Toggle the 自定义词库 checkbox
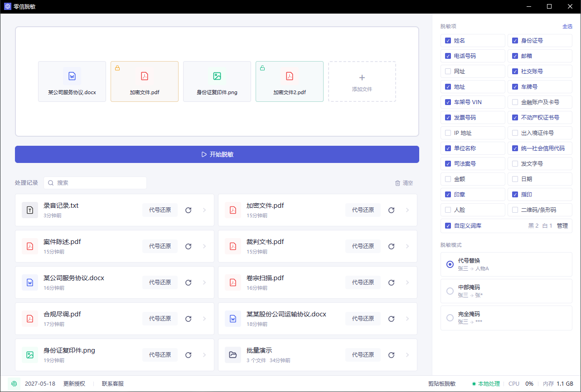 [x=448, y=226]
